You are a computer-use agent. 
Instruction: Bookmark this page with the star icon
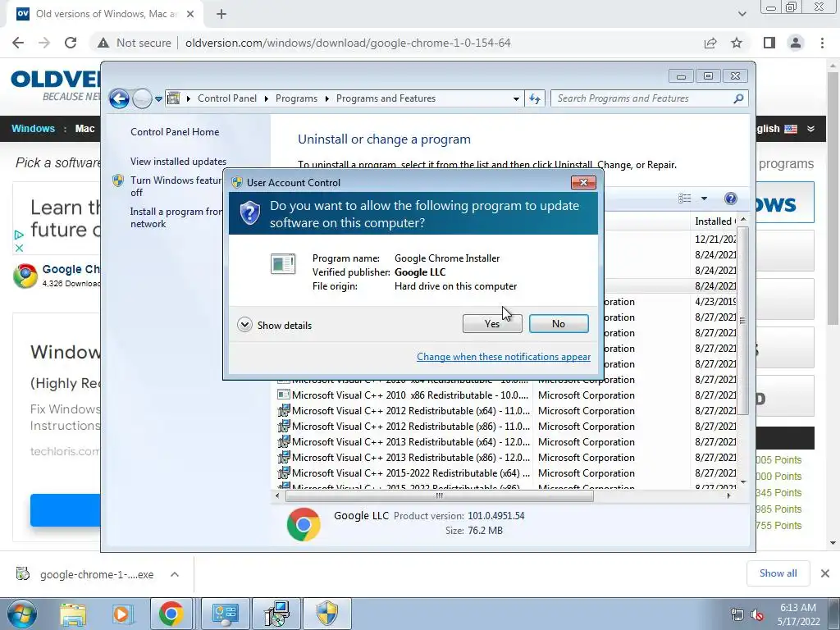[x=737, y=43]
